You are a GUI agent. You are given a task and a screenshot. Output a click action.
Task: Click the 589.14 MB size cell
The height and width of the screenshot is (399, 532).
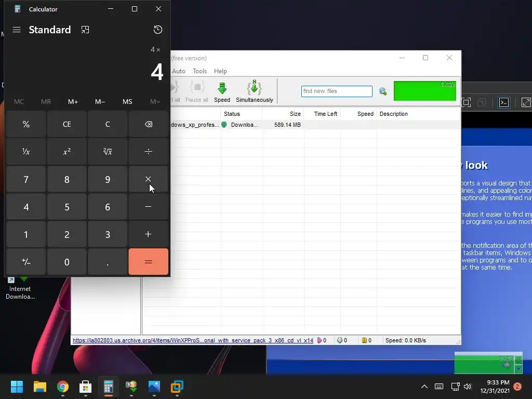(x=287, y=125)
